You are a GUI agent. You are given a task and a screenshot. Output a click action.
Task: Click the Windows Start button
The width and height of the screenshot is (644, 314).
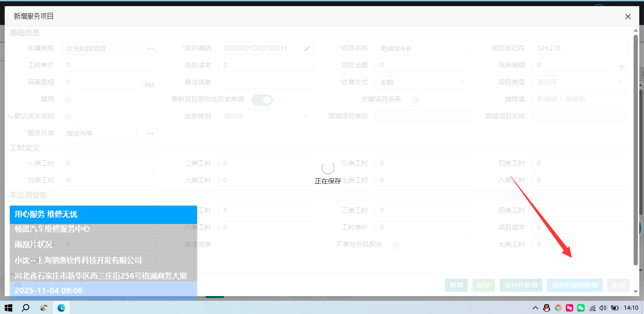click(x=8, y=308)
